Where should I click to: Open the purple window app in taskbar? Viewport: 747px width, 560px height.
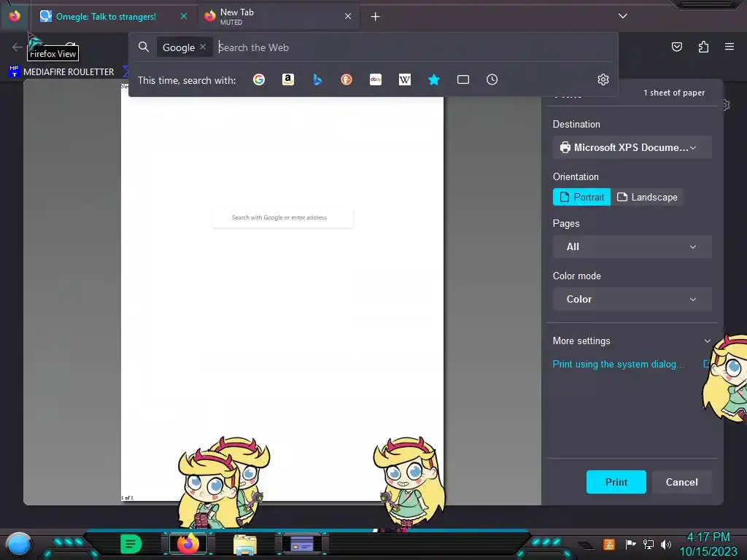pos(302,544)
